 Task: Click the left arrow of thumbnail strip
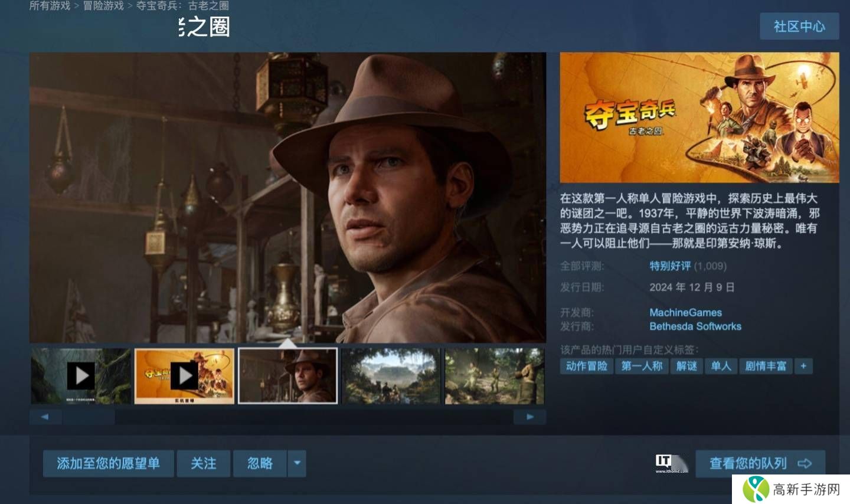pyautogui.click(x=45, y=417)
